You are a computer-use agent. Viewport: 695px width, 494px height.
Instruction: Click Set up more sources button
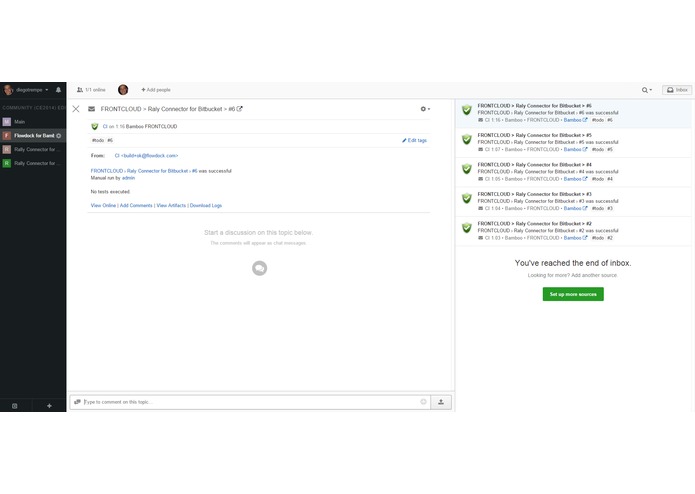tap(573, 294)
